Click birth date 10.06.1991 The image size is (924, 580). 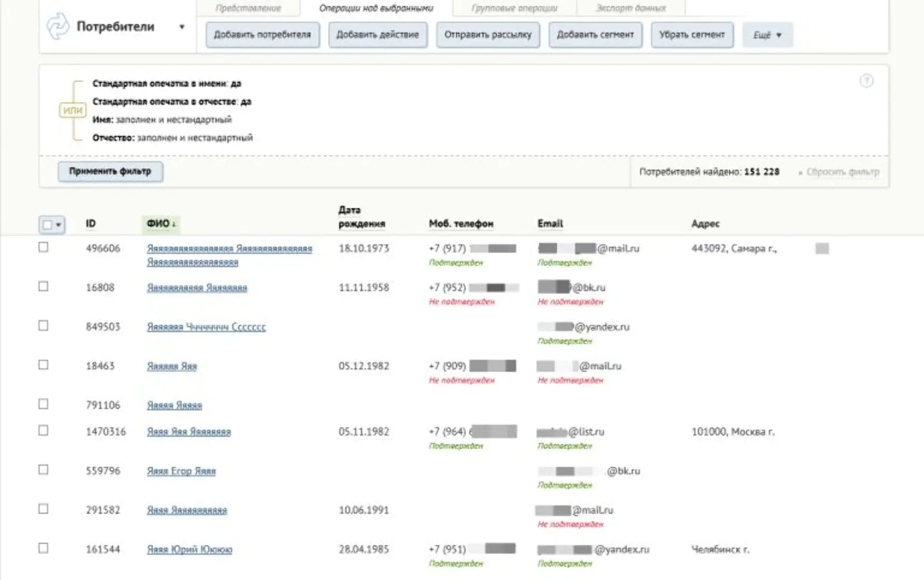pos(364,510)
